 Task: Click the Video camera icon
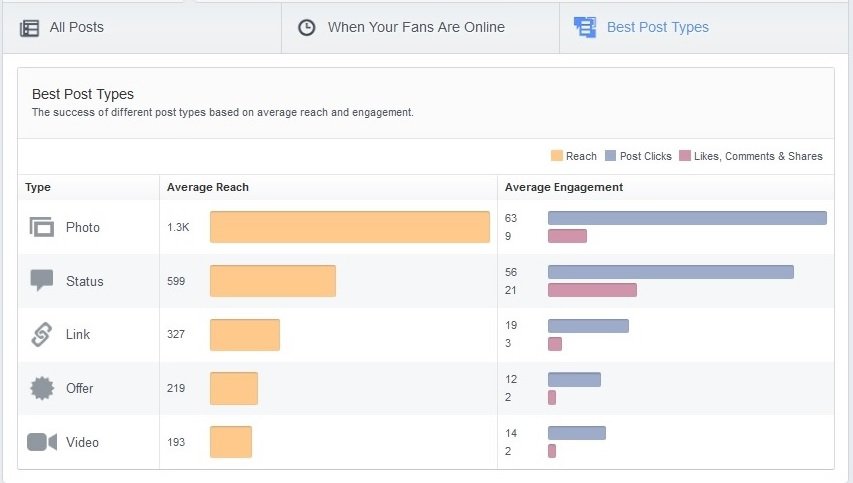click(x=41, y=442)
